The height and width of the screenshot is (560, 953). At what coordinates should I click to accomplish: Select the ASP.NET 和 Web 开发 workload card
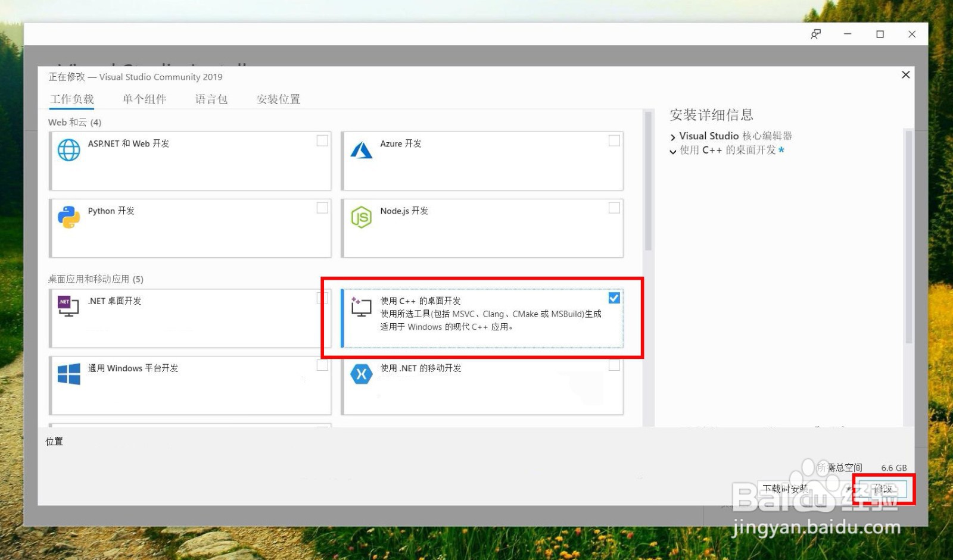[190, 161]
